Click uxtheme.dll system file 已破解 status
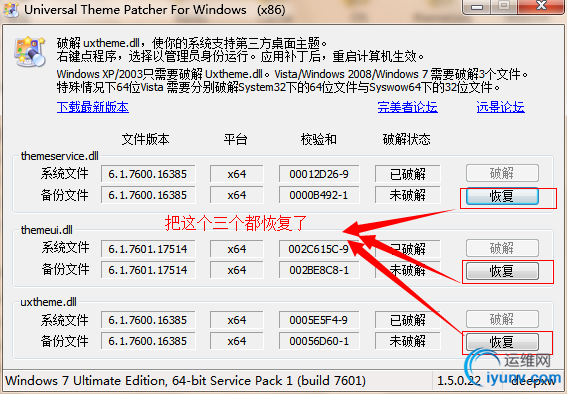The height and width of the screenshot is (394, 567). pyautogui.click(x=408, y=320)
